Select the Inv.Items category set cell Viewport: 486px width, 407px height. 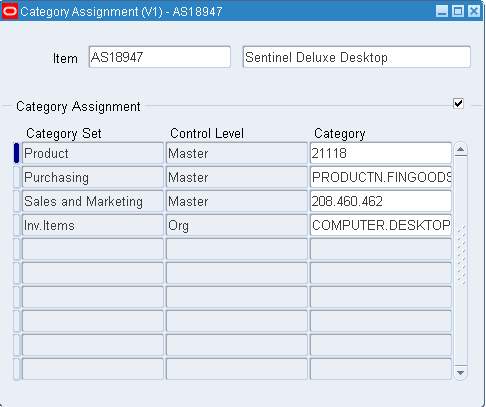tap(93, 225)
